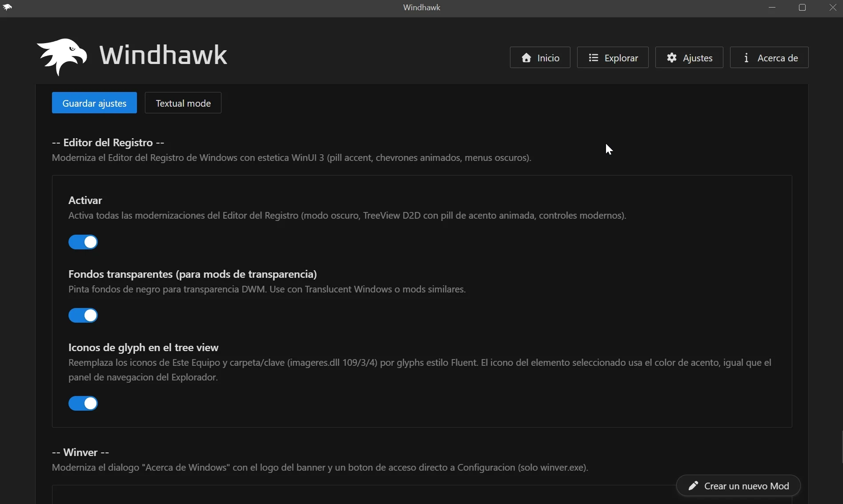843x504 pixels.
Task: Click Crear un nuevo Mod
Action: [x=739, y=486]
